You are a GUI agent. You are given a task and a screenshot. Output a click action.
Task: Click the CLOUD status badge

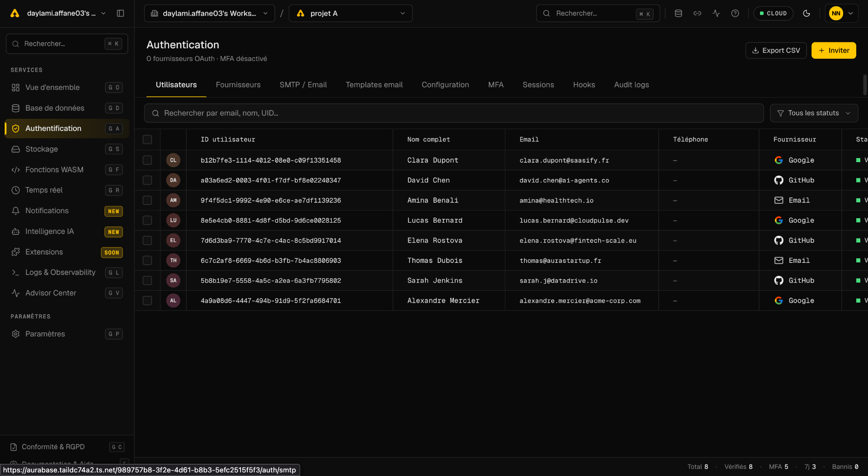click(773, 13)
